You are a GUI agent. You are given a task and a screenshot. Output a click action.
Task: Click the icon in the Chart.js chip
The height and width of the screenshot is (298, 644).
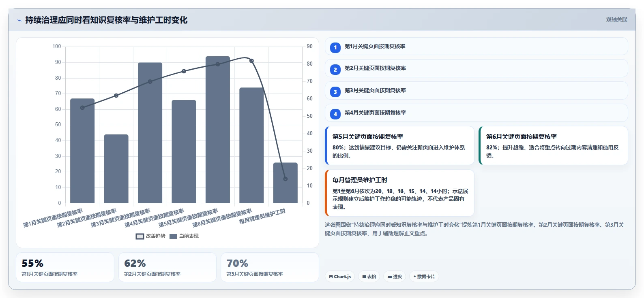(x=331, y=277)
